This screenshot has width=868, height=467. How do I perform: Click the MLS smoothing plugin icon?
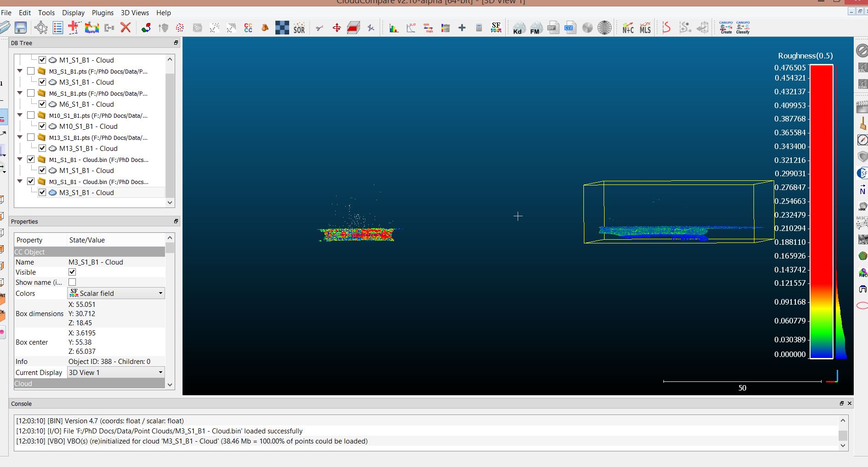pos(645,28)
